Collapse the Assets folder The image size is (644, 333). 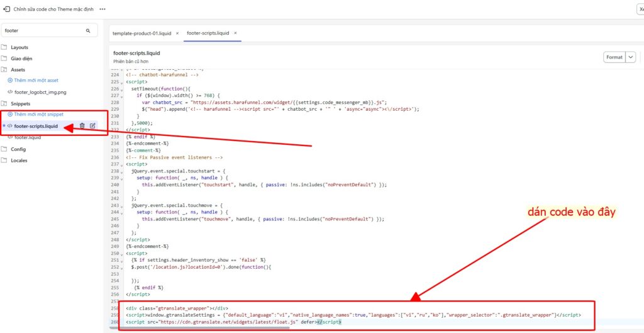[x=18, y=70]
